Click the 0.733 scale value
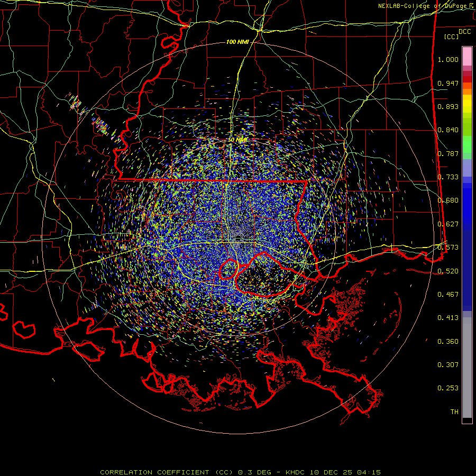The image size is (476, 476). pos(448,177)
